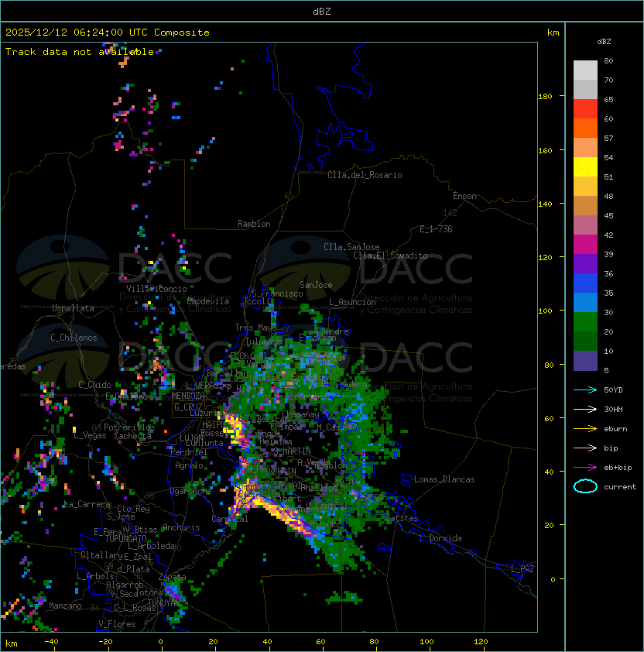Click the magenta eb+bip arrow legend symbol

[585, 468]
